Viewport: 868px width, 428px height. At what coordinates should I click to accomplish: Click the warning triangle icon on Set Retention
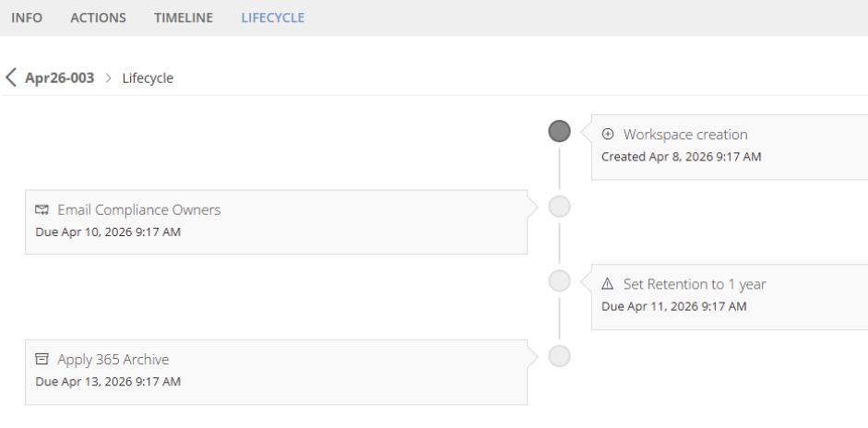tap(608, 284)
